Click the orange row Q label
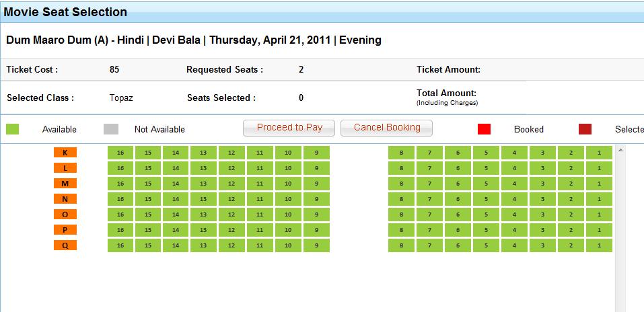This screenshot has width=644, height=312. pyautogui.click(x=65, y=245)
